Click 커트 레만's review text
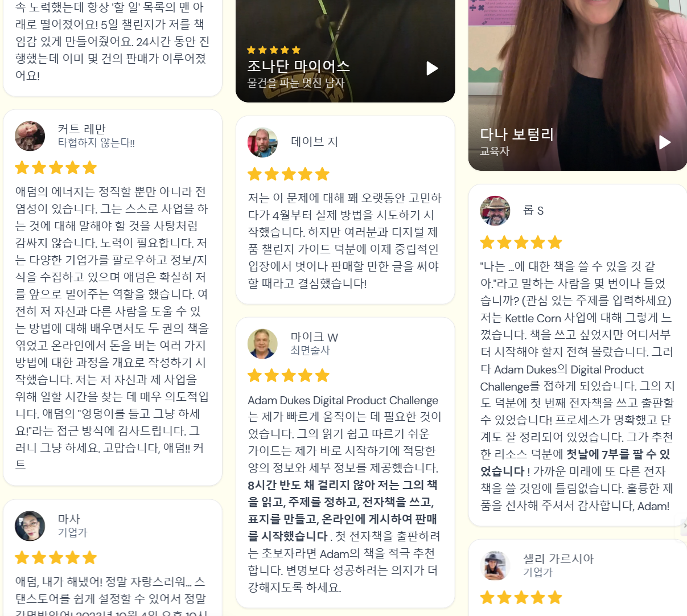 click(113, 328)
